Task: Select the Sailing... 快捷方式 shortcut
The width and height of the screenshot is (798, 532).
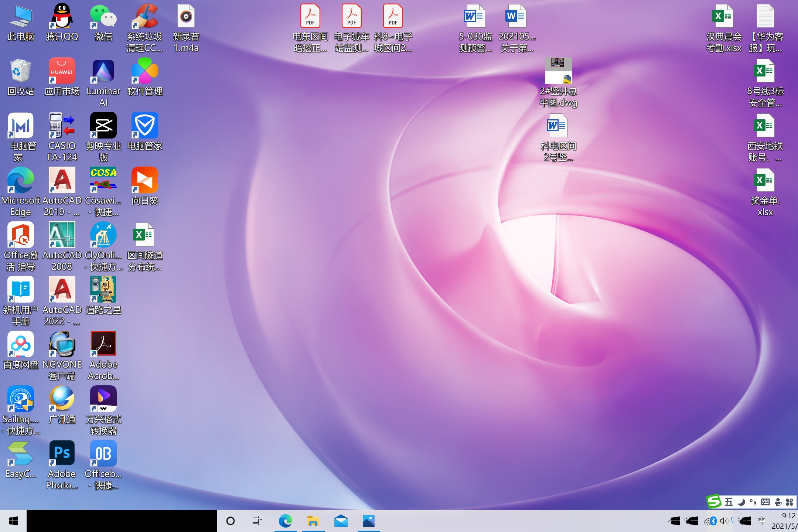Action: (x=21, y=411)
